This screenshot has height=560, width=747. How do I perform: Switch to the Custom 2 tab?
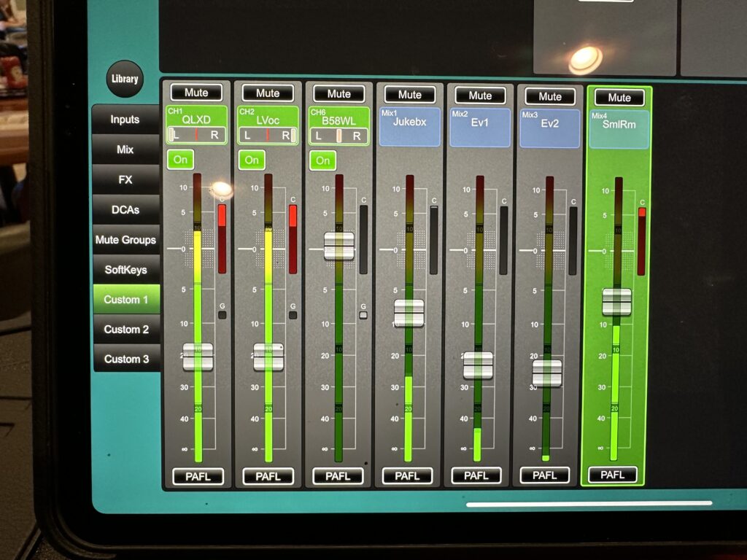tap(125, 329)
